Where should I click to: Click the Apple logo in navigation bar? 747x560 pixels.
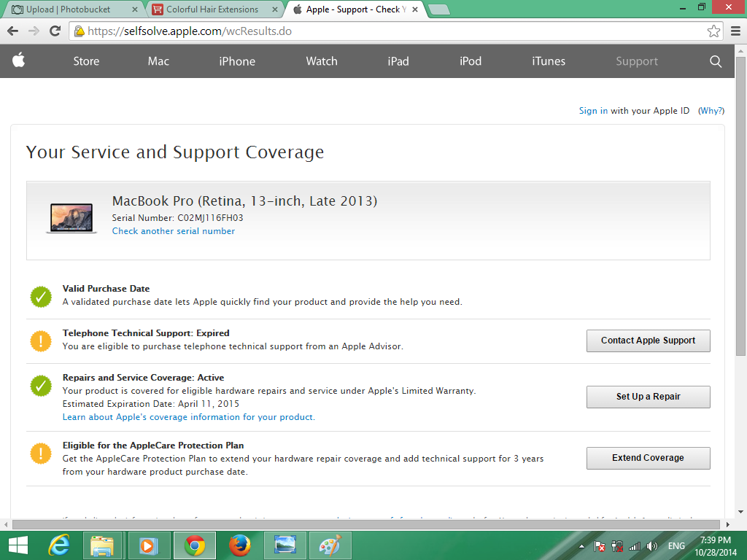tap(19, 61)
